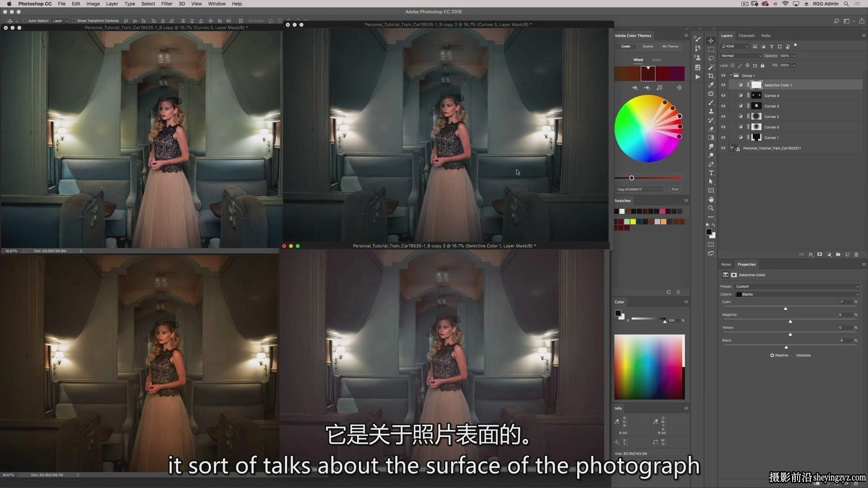
Task: Open the Preset Custom dropdown
Action: 797,286
